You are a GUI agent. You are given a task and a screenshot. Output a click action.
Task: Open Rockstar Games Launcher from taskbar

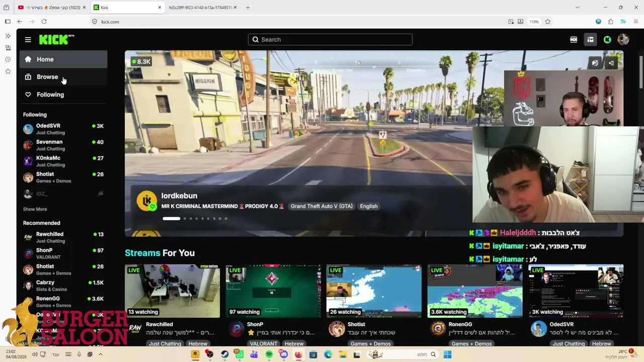[195, 354]
